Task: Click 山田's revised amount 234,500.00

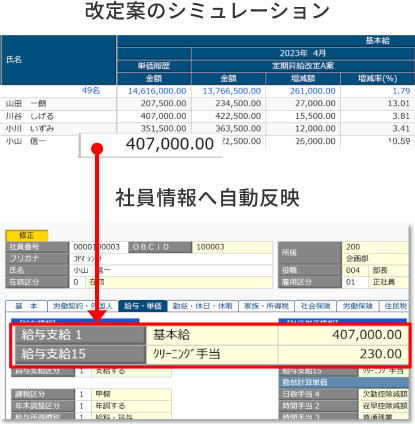Action: [238, 103]
